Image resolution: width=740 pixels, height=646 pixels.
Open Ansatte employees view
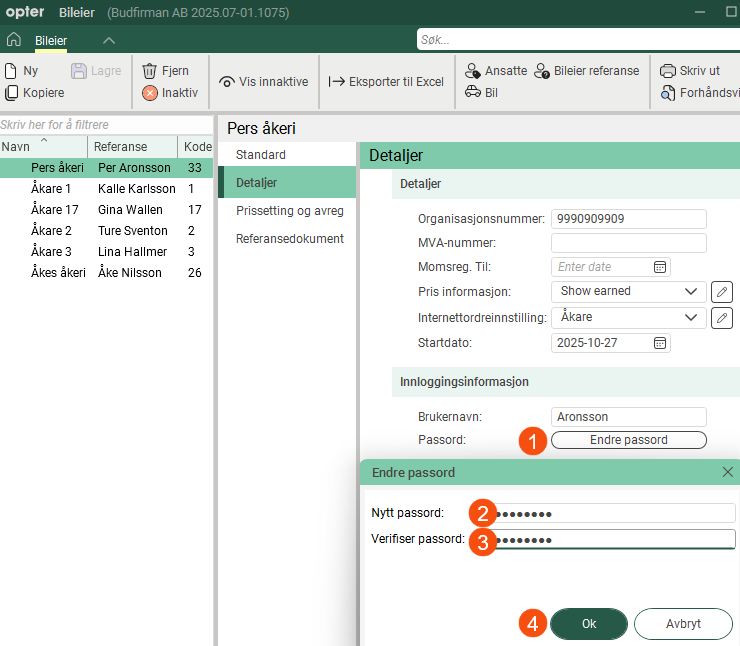point(496,71)
